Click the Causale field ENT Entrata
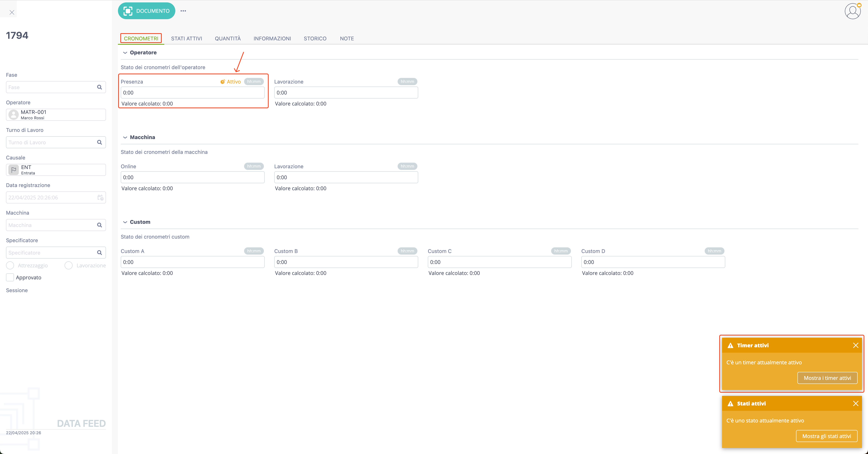 click(56, 170)
